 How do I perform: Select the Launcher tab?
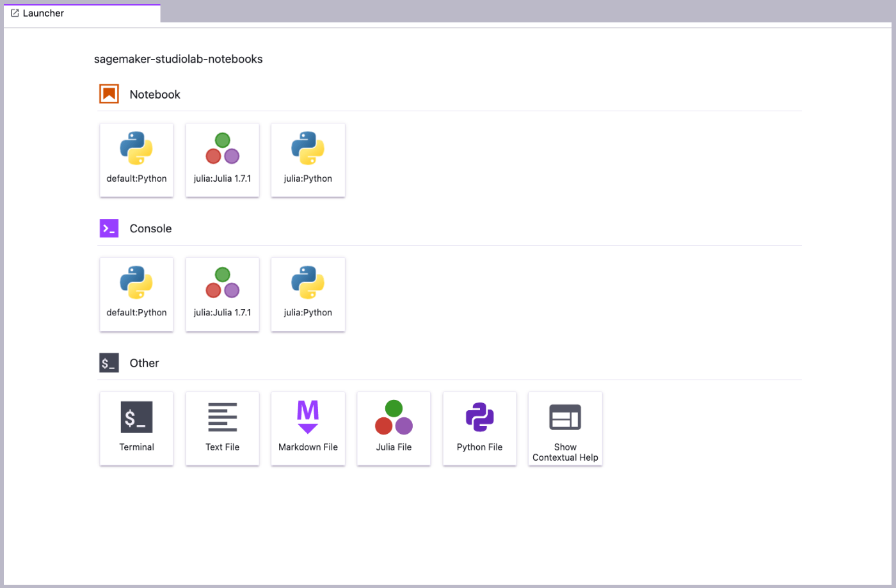pyautogui.click(x=82, y=13)
